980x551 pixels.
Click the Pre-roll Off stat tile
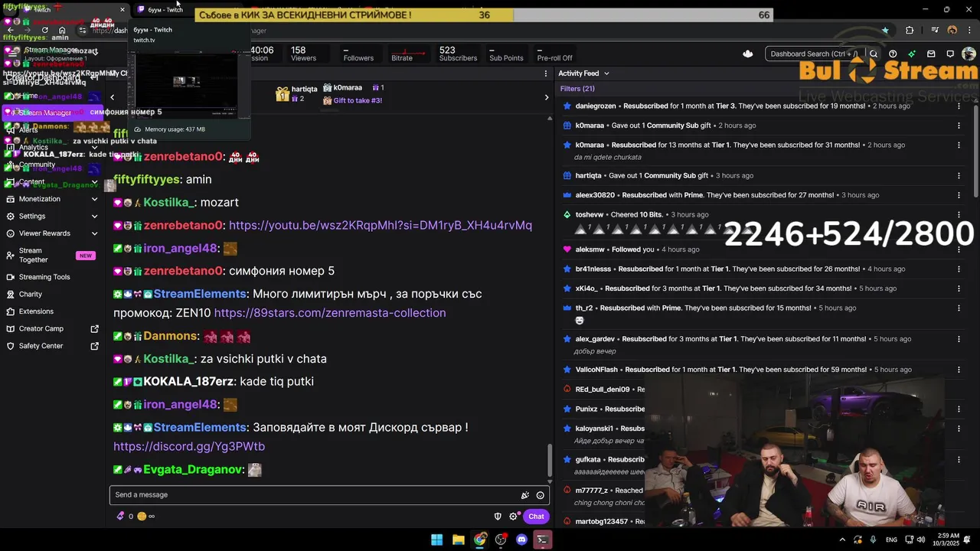click(x=555, y=54)
